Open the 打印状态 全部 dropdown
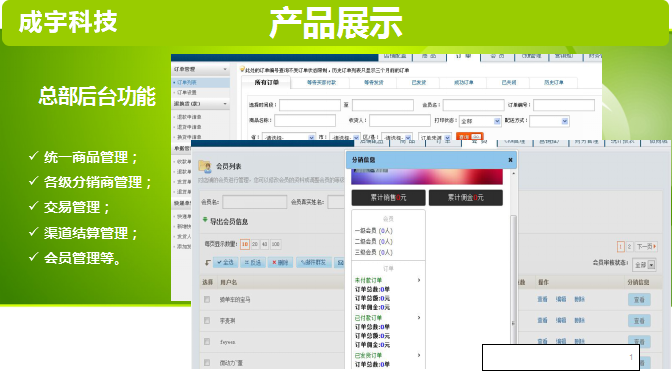Image resolution: width=672 pixels, height=378 pixels. pos(480,121)
